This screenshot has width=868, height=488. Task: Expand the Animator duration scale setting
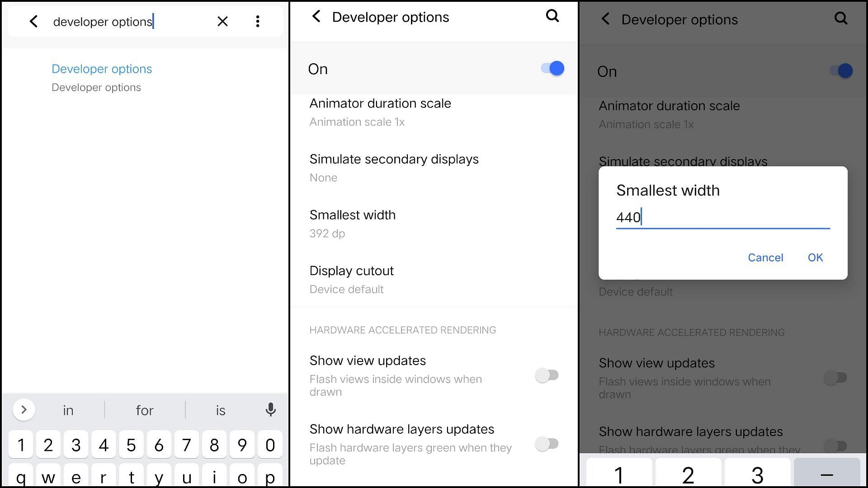tap(379, 112)
